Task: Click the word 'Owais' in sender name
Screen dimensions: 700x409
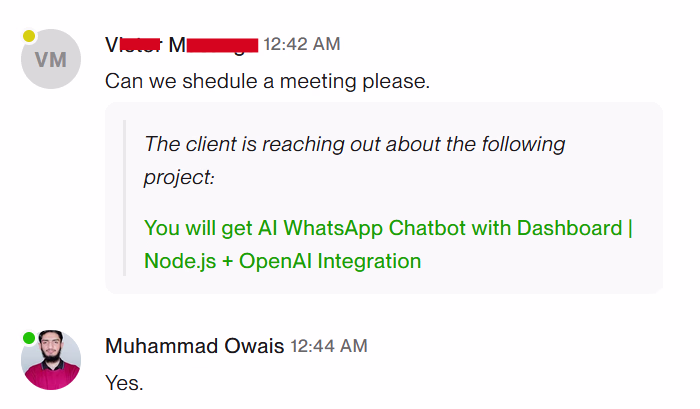Action: click(253, 346)
